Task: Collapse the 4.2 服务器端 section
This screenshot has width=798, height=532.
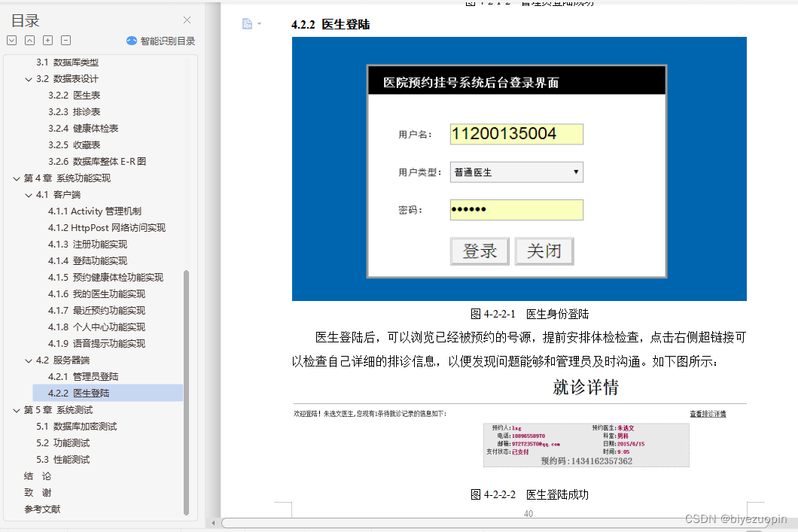Action: [x=29, y=360]
